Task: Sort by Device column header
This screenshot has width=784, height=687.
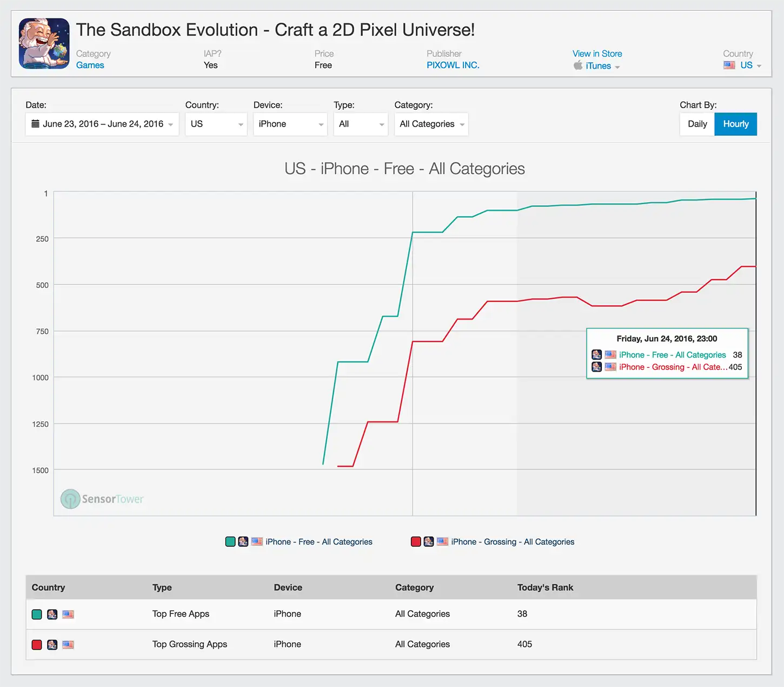Action: [288, 587]
